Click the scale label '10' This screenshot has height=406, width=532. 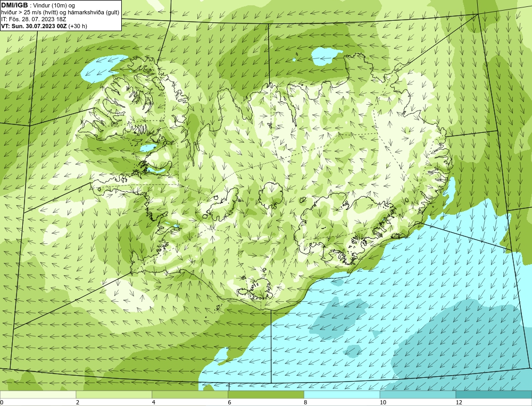[x=383, y=402]
